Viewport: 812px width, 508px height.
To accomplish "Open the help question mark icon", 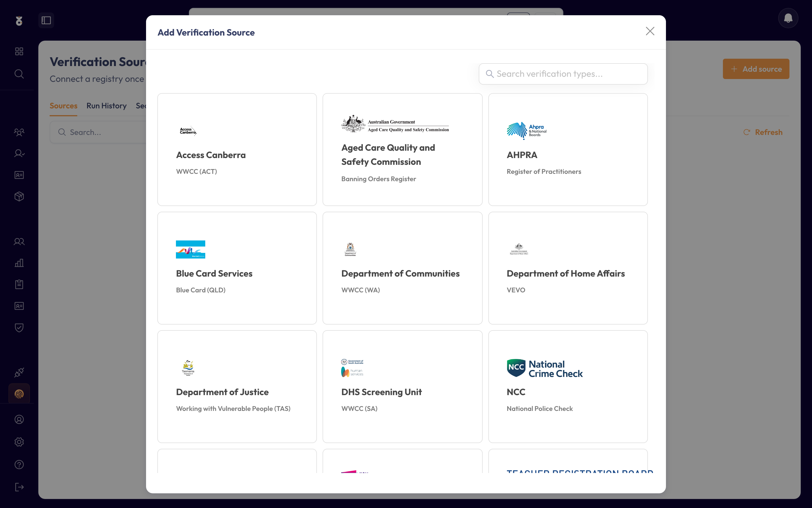I will pos(19,465).
